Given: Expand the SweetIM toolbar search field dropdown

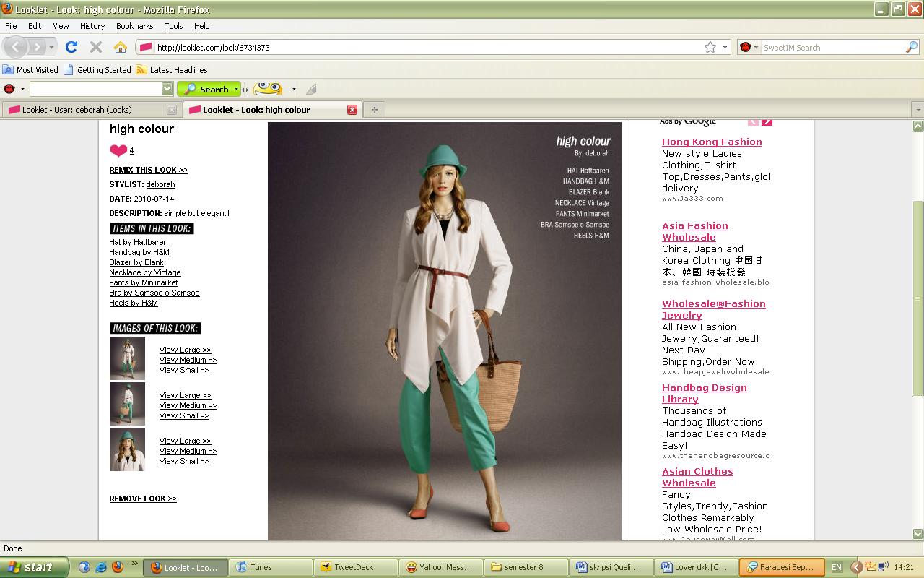Looking at the screenshot, I should pyautogui.click(x=167, y=89).
